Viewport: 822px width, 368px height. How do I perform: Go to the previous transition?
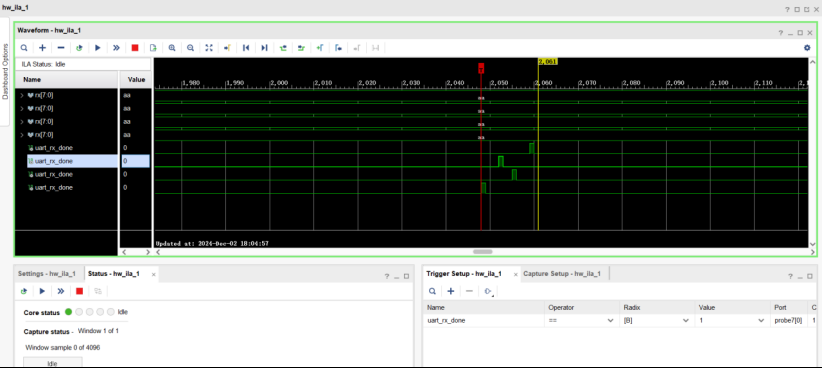(283, 48)
